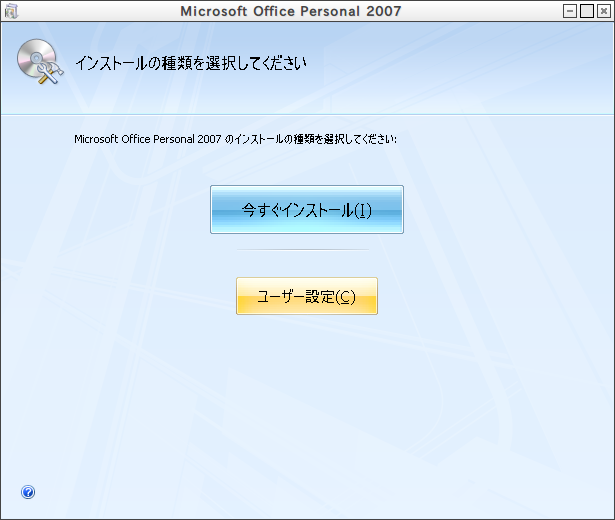Screen dimensions: 615x520
Task: Click the 今すぐインストール(I) button
Action: tap(307, 210)
